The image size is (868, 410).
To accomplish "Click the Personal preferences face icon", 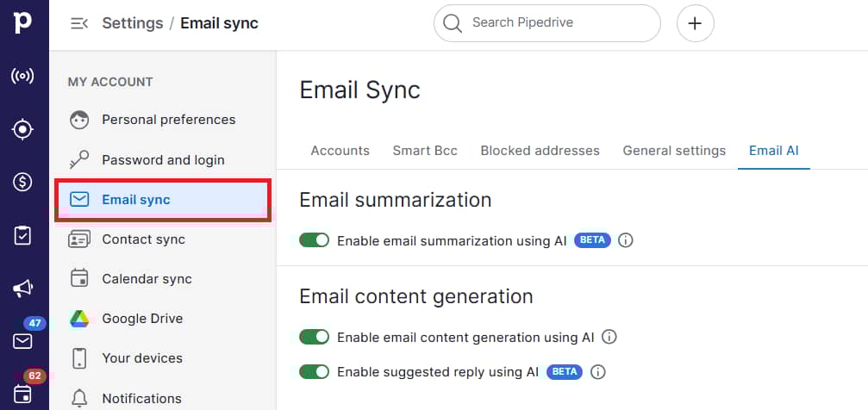I will (79, 120).
